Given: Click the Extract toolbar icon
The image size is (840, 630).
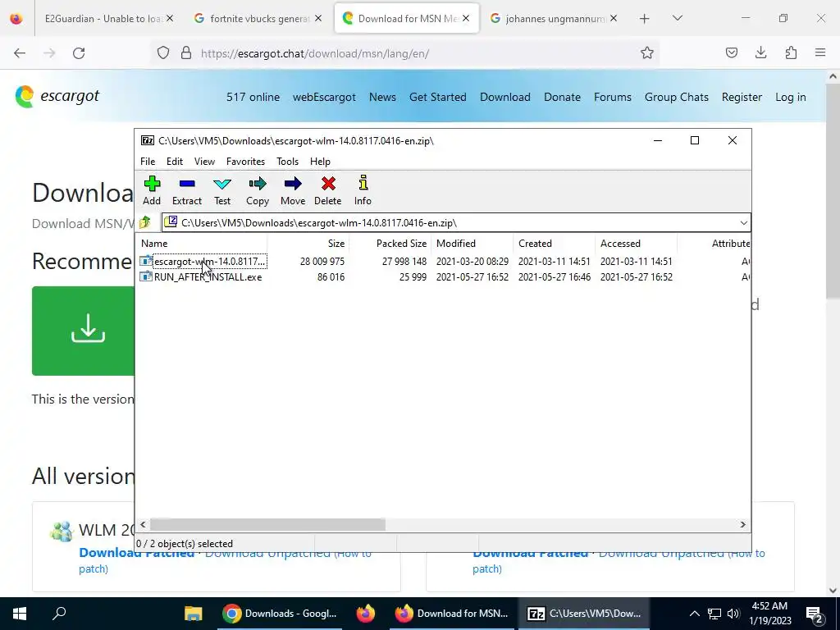Looking at the screenshot, I should 186,190.
